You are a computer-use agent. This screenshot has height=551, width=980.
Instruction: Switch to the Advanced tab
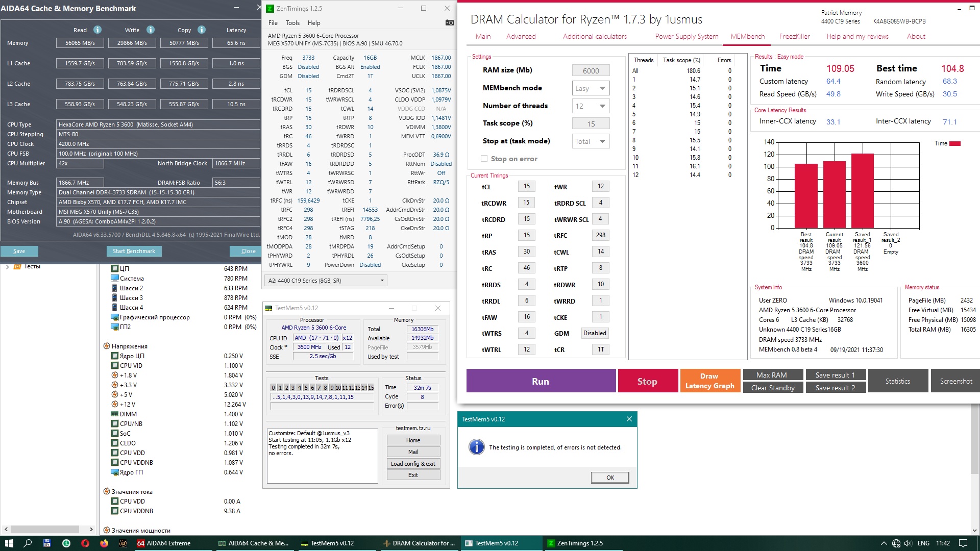(x=521, y=36)
